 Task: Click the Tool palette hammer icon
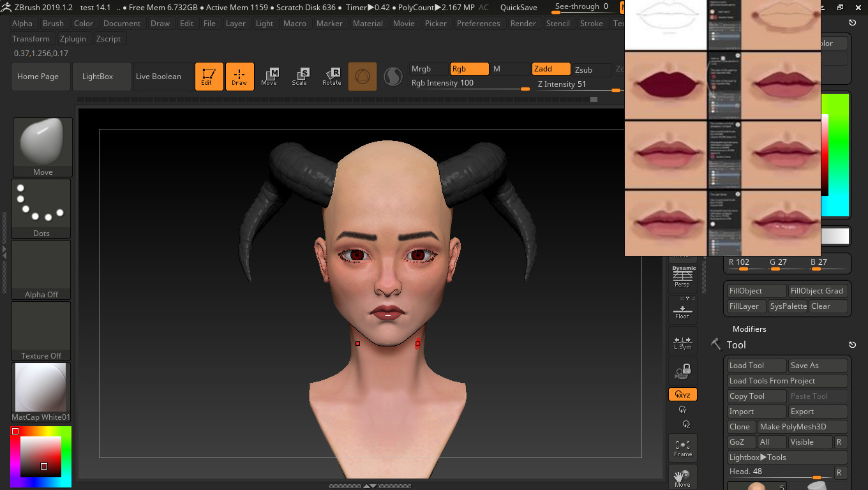click(715, 345)
